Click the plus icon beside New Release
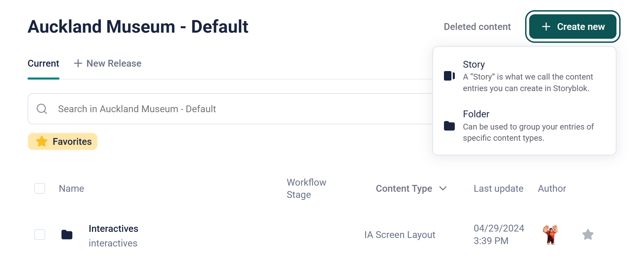Image resolution: width=644 pixels, height=274 pixels. click(78, 64)
